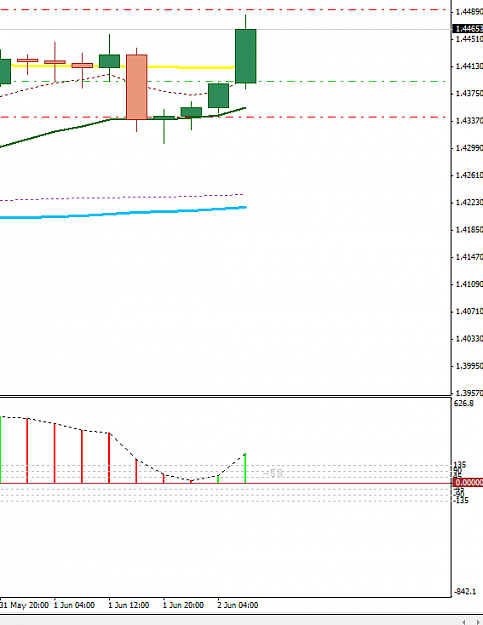Select the thick light-blue moving average line
483x625 pixels.
pos(124,213)
